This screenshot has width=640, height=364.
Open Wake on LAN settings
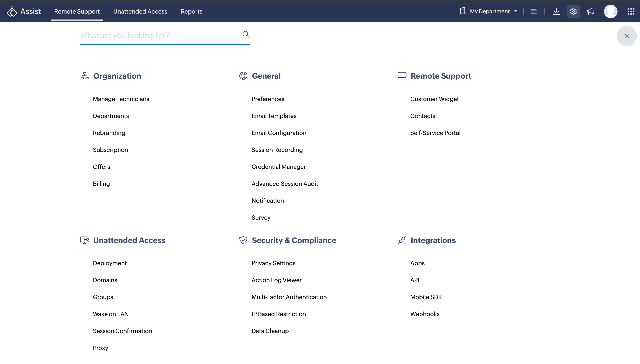point(110,314)
